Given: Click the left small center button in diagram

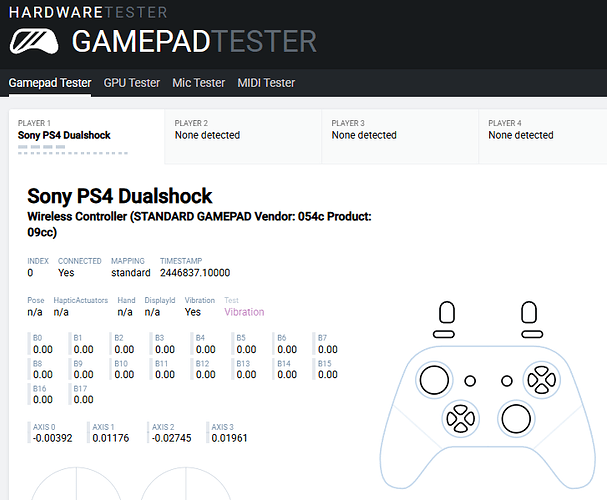Looking at the screenshot, I should coord(470,381).
